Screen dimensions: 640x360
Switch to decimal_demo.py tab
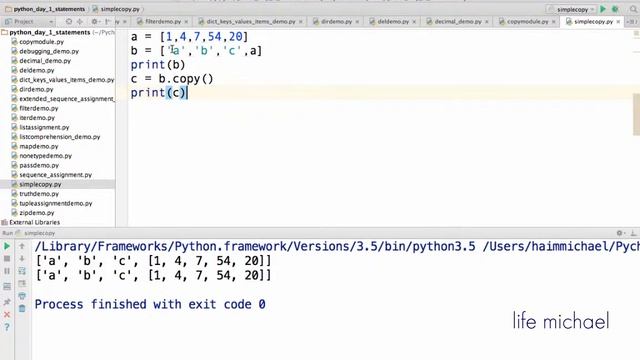click(x=457, y=21)
